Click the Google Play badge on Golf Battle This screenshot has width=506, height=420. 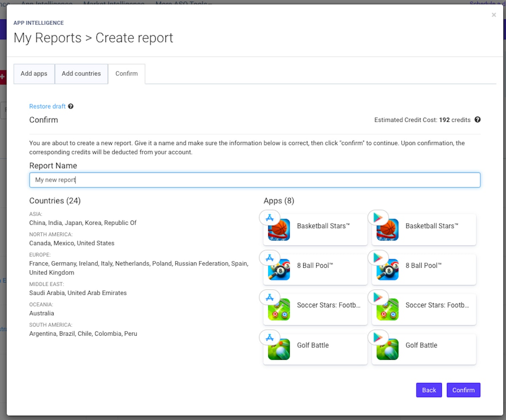coord(378,337)
